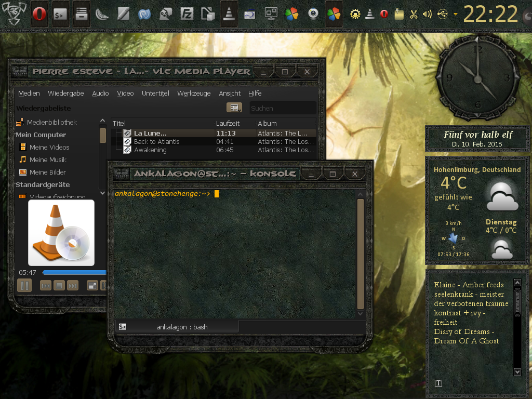Image resolution: width=532 pixels, height=399 pixels.
Task: Launch the orange-slice Clementine icon
Action: [x=102, y=14]
